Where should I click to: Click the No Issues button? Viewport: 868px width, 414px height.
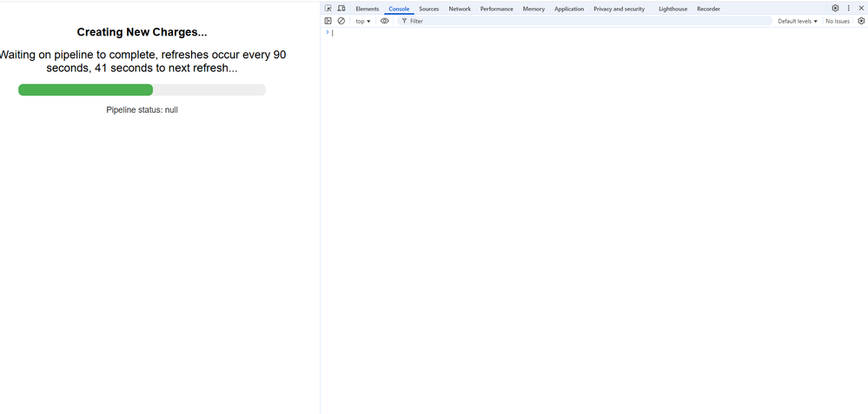[x=837, y=21]
